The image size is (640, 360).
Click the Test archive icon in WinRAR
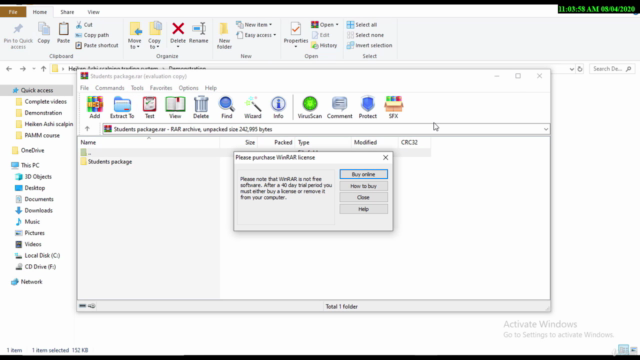pyautogui.click(x=149, y=107)
